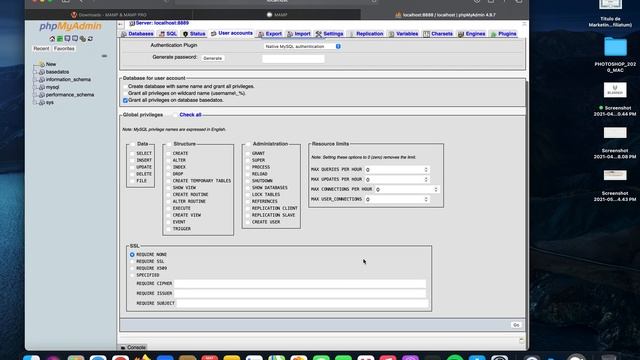Viewport: 640px width, 360px height.
Task: Open the Charsets tab
Action: pyautogui.click(x=438, y=34)
